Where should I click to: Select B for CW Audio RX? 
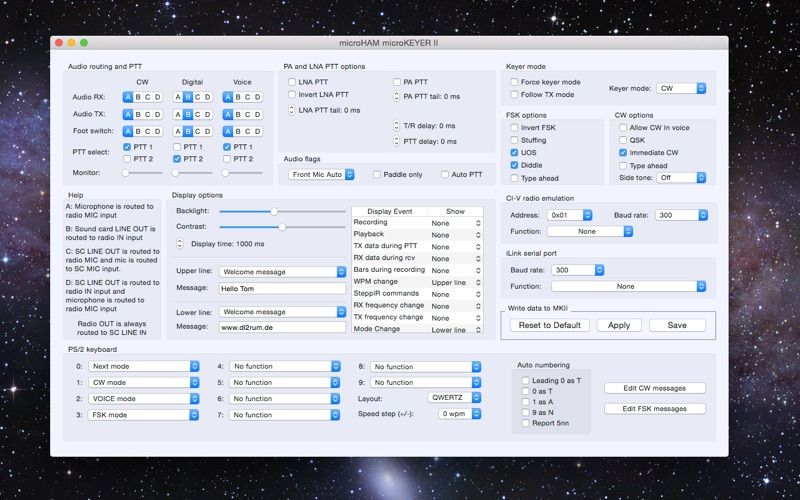pos(138,97)
